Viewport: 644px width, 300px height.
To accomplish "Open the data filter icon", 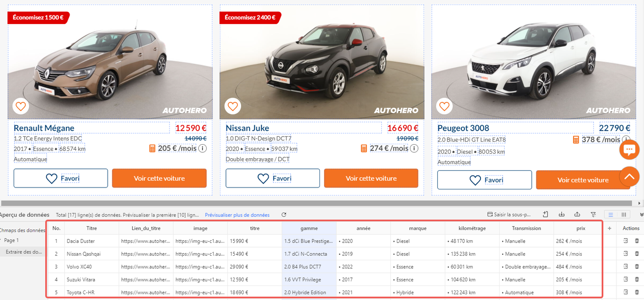I will click(x=593, y=215).
